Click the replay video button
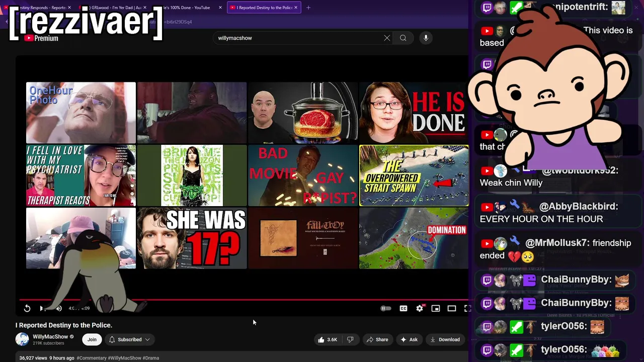Screen dimensions: 644x362 coord(27,308)
